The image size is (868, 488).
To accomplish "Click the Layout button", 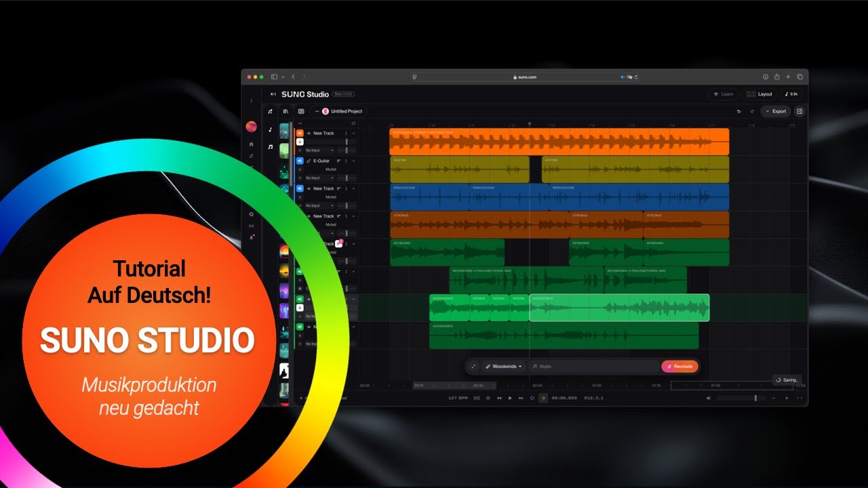I will click(760, 94).
